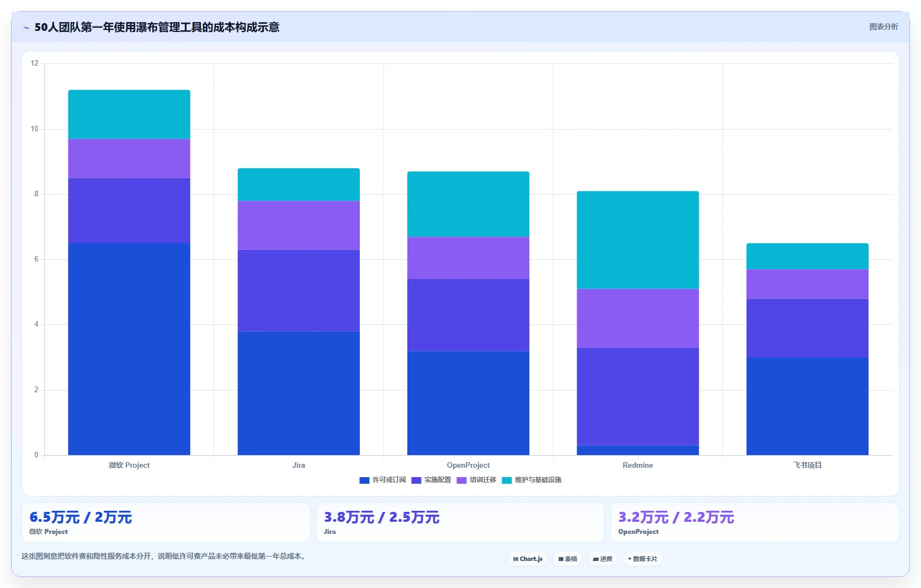This screenshot has height=588, width=921.
Task: Click the 4 tick on the y-axis
Action: coord(36,324)
